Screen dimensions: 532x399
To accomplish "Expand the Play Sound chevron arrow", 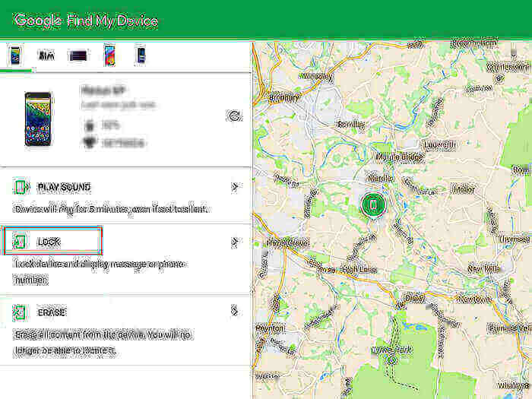I will [x=235, y=187].
